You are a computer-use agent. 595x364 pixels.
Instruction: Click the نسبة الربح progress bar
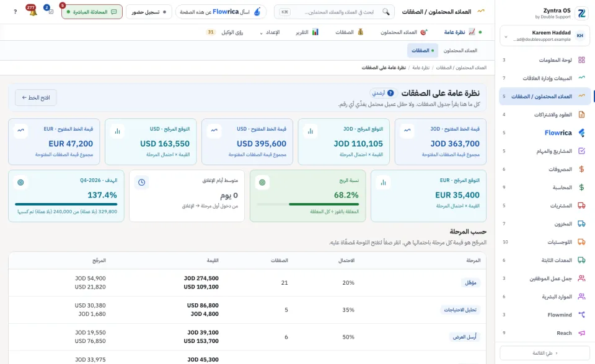tap(308, 204)
